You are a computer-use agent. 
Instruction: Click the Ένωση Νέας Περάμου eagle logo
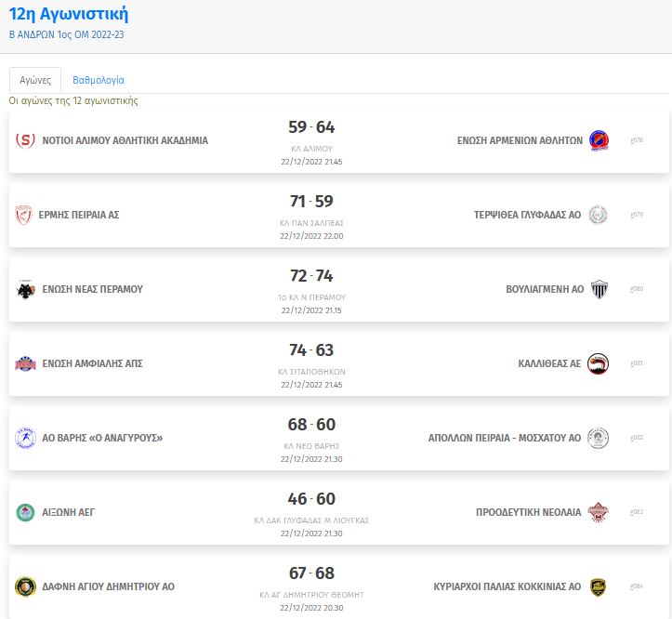pos(25,289)
